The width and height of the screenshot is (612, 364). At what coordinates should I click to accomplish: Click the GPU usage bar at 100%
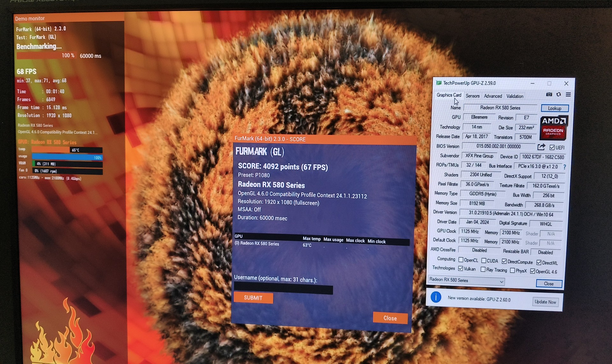click(67, 157)
